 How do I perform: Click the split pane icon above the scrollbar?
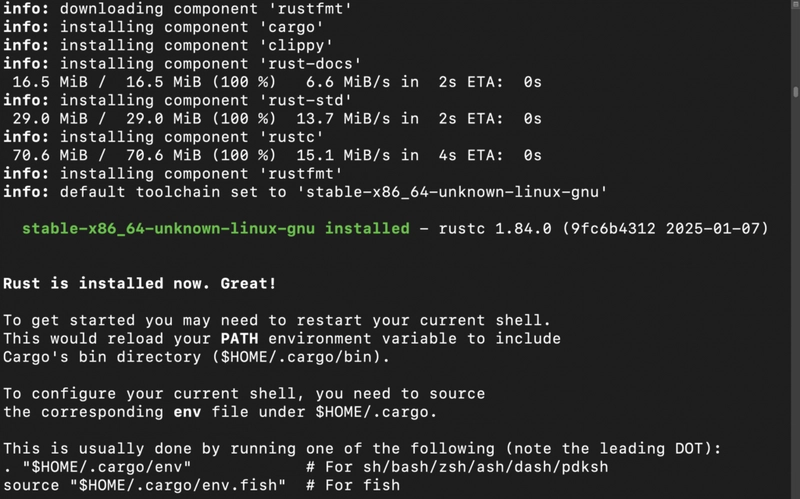tap(795, 4)
